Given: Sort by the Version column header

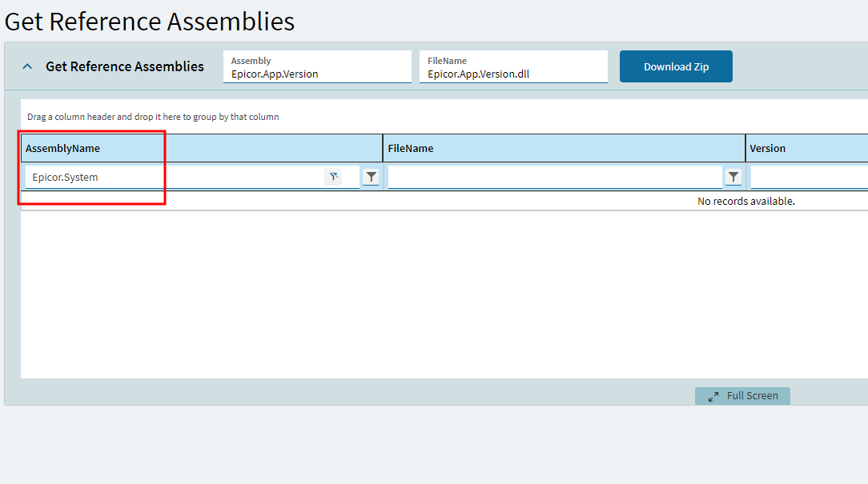Looking at the screenshot, I should coord(807,148).
